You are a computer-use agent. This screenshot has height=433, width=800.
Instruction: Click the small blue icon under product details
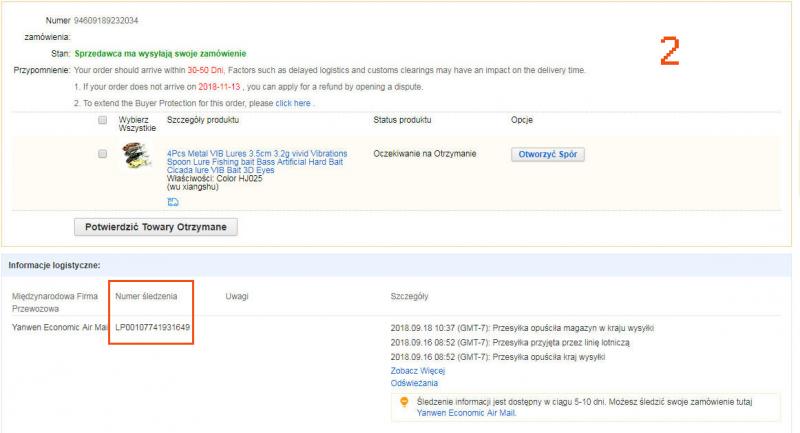click(173, 201)
